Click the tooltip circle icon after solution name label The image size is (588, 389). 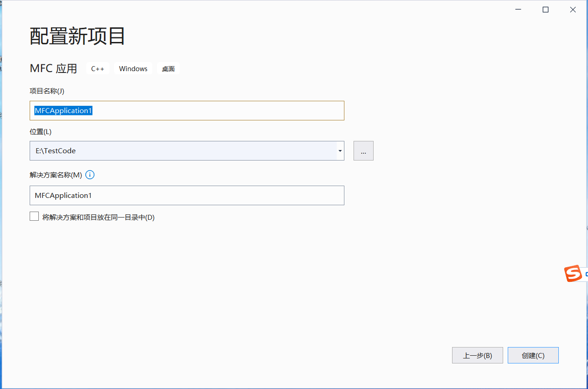tap(90, 175)
